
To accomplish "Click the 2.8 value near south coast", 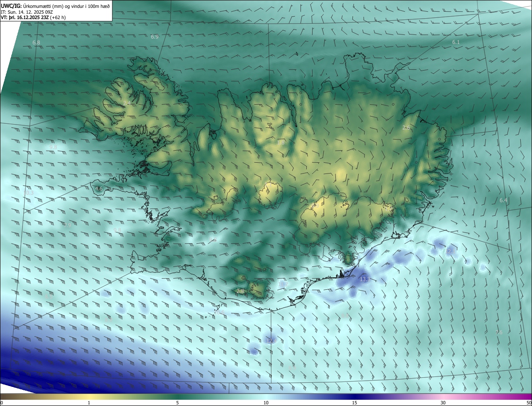I will (x=240, y=291).
